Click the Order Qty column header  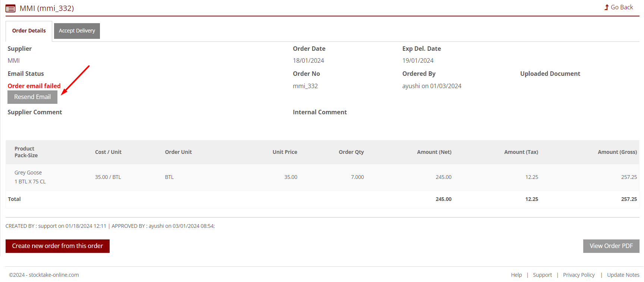coord(351,152)
